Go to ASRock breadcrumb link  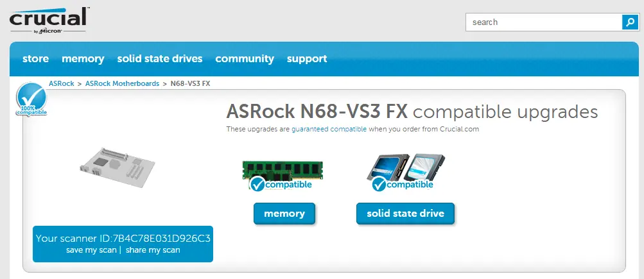coord(62,83)
